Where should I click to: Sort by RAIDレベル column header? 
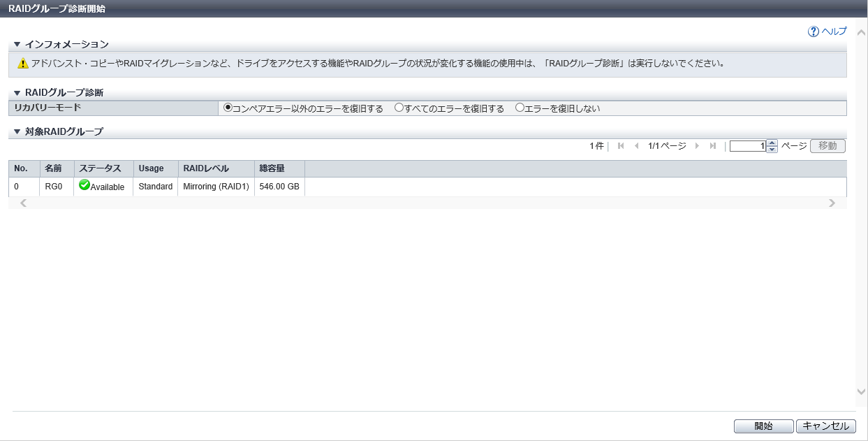[205, 168]
